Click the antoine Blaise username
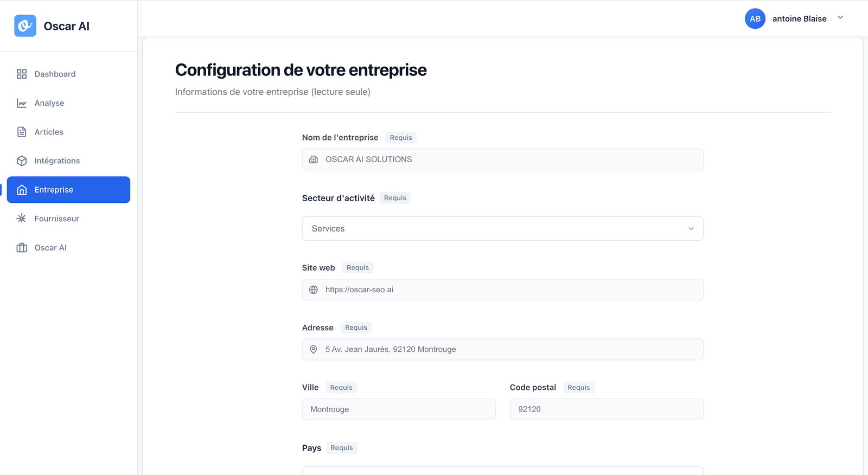 [x=799, y=19]
